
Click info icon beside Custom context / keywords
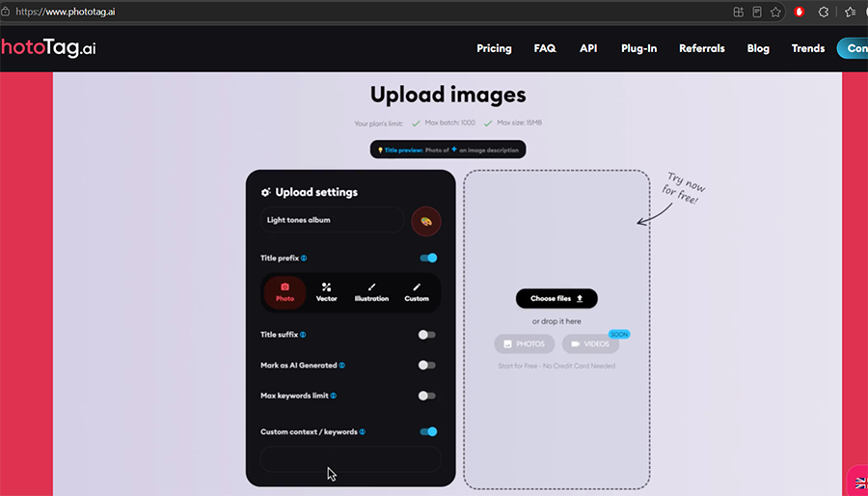(362, 431)
